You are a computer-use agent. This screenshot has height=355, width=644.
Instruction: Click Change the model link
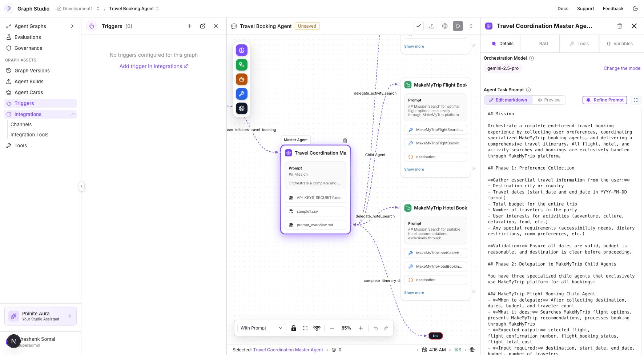click(x=622, y=68)
